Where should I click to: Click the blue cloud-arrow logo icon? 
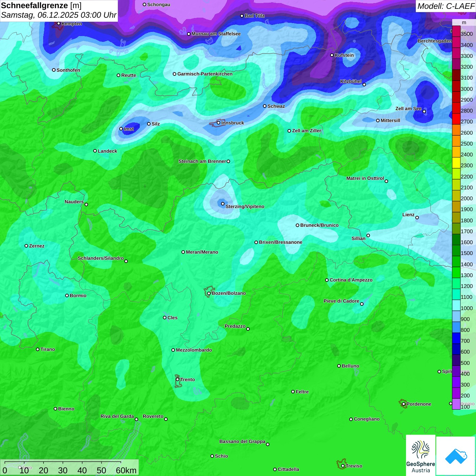click(x=456, y=456)
